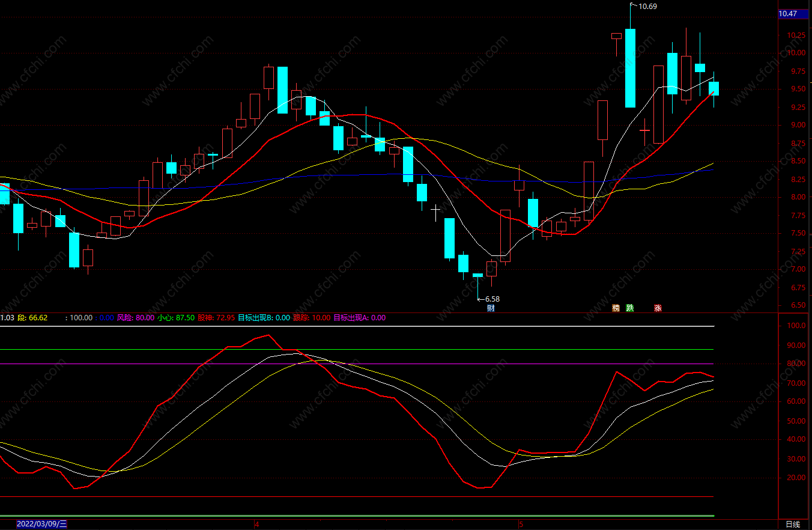Click the 财 marker icon under the chart
812x530 pixels.
coord(491,308)
